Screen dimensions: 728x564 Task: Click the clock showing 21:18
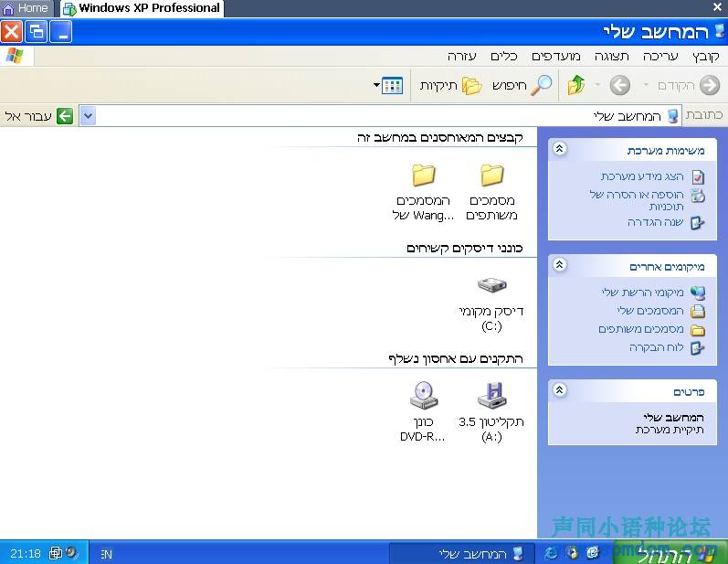pyautogui.click(x=26, y=554)
